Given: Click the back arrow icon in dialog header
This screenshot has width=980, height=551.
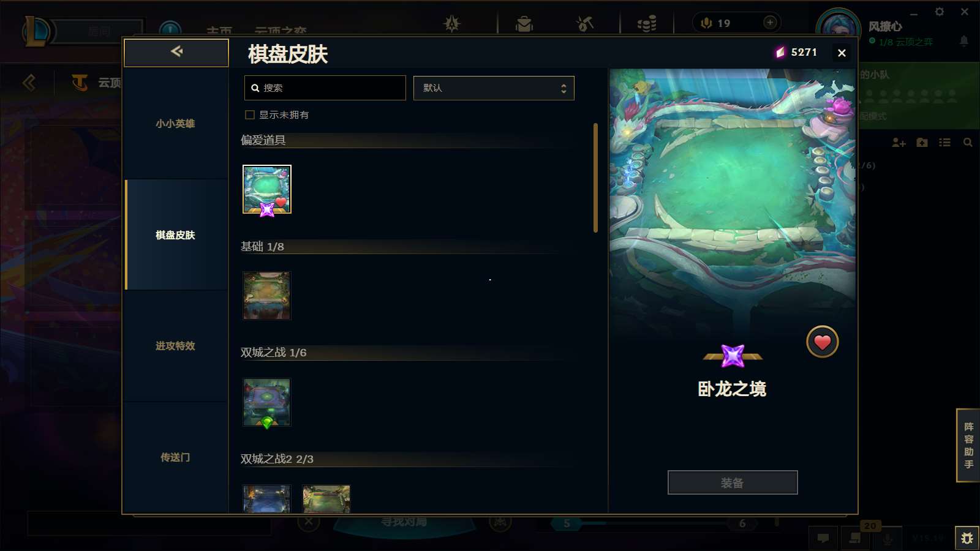Looking at the screenshot, I should pos(176,51).
